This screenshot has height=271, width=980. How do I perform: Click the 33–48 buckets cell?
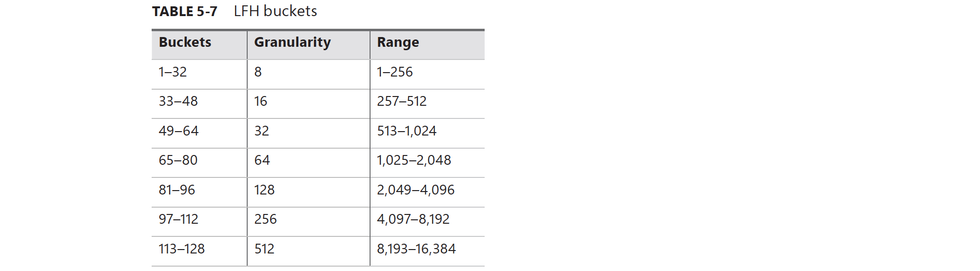click(x=178, y=101)
